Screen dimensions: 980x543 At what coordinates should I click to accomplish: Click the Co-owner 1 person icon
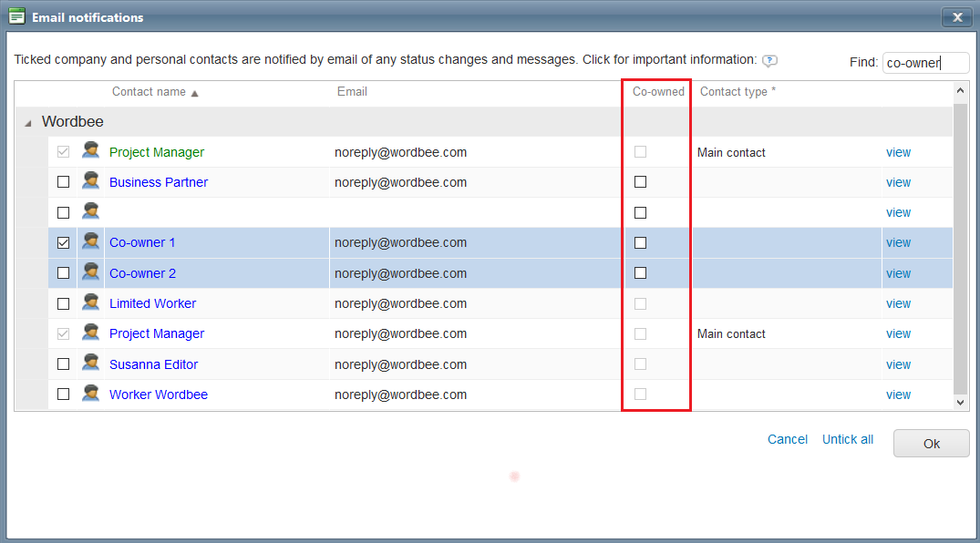[x=90, y=242]
